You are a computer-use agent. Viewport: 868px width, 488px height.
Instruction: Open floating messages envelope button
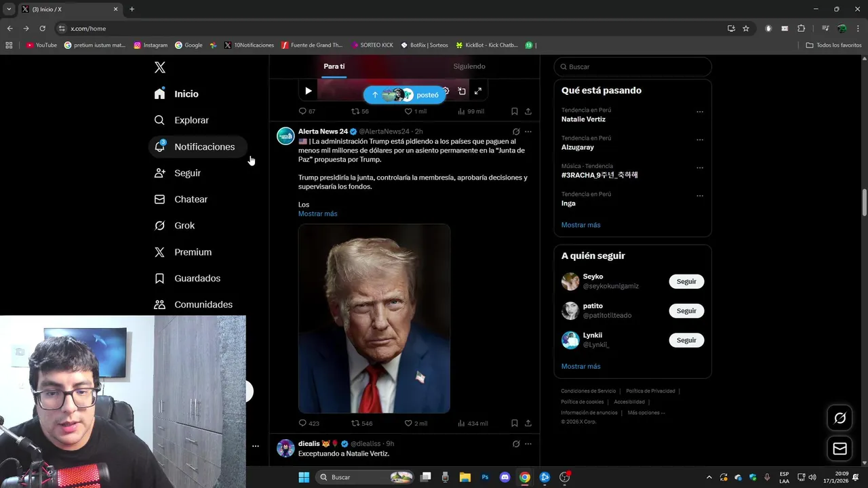click(840, 449)
